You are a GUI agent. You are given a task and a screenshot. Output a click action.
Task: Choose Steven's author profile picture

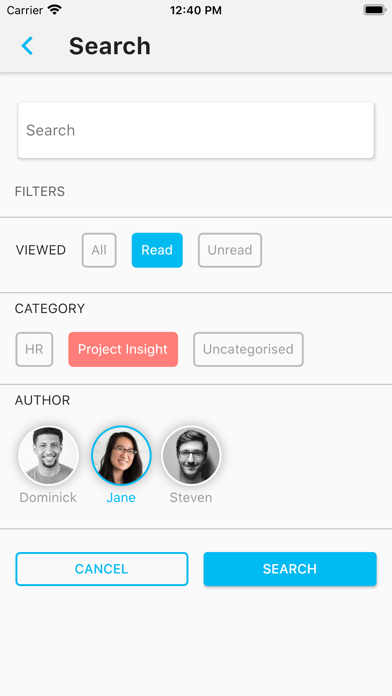pyautogui.click(x=191, y=455)
